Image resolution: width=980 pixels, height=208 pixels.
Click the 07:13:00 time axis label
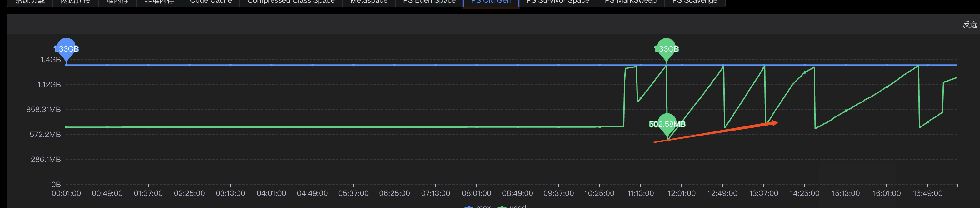(436, 193)
